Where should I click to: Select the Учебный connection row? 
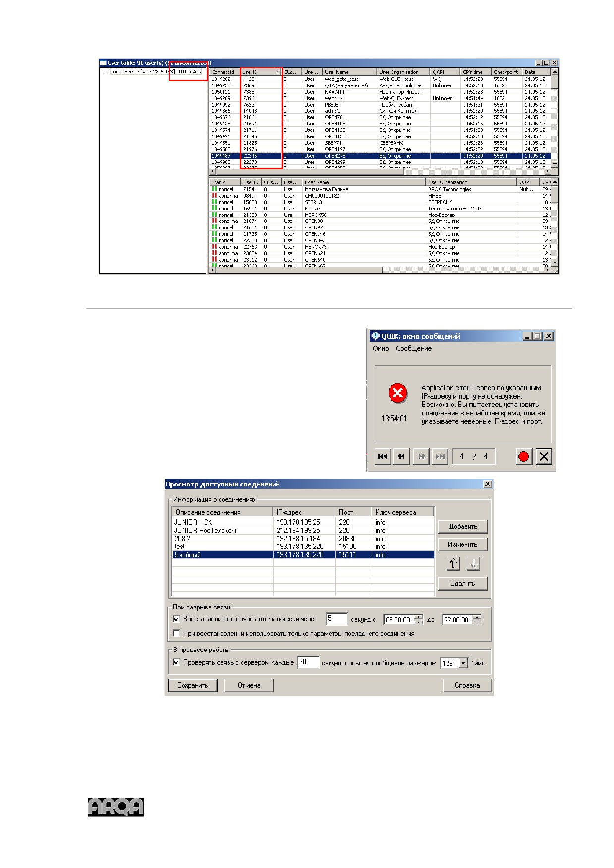(x=303, y=555)
